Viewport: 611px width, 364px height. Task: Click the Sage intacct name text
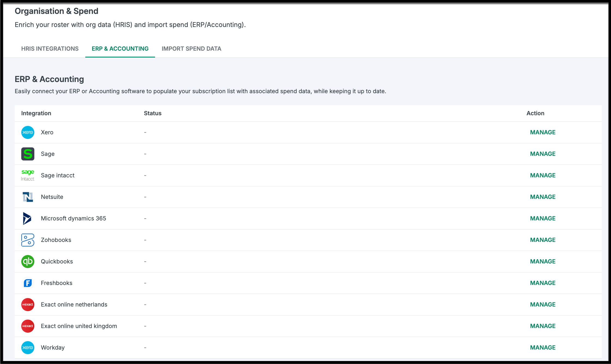[x=58, y=175]
